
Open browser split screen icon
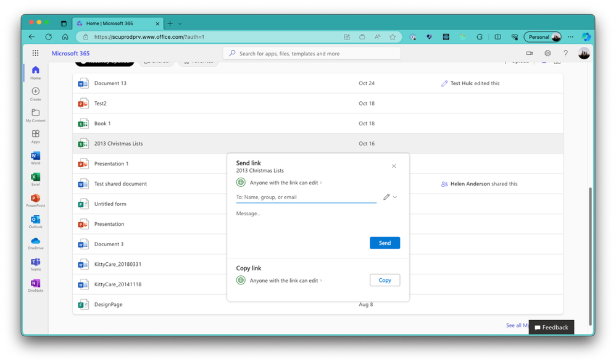coord(497,36)
